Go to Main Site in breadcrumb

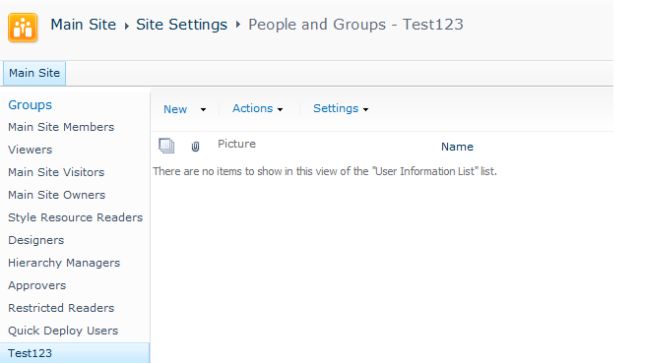pos(83,25)
